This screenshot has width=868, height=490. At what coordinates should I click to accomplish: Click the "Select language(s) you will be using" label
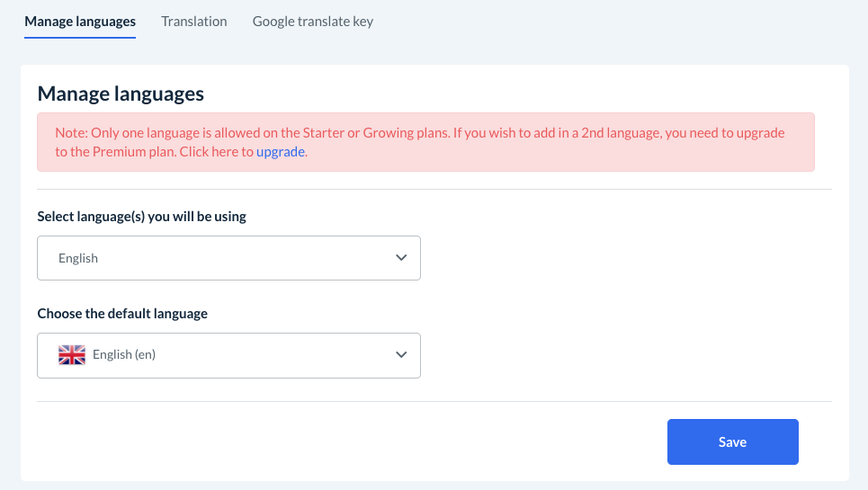click(141, 217)
